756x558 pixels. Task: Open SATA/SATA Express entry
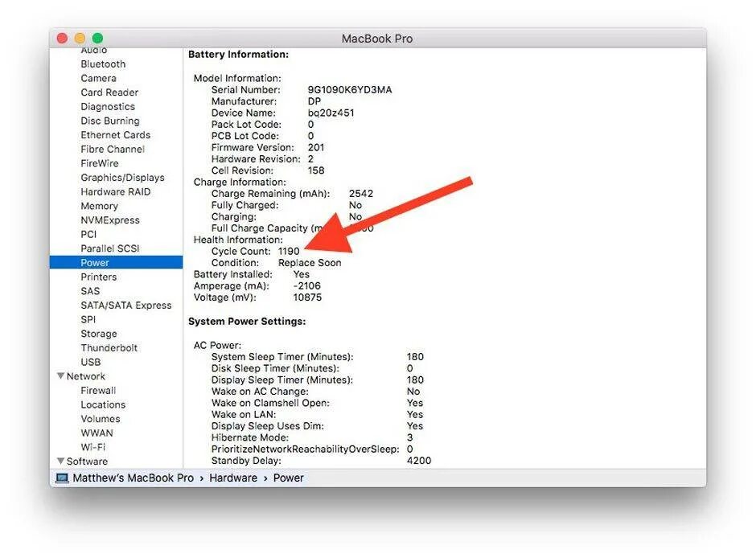[126, 306]
